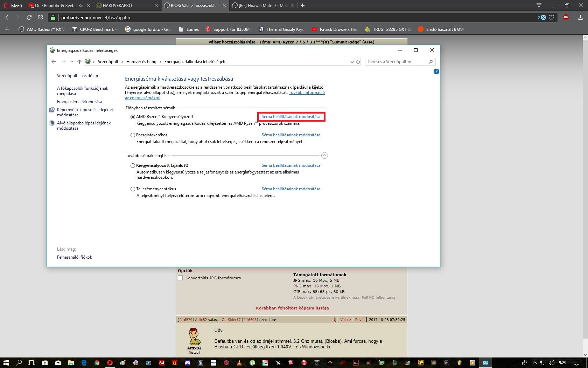
Task: Open Task View on taskbar
Action: [31, 363]
